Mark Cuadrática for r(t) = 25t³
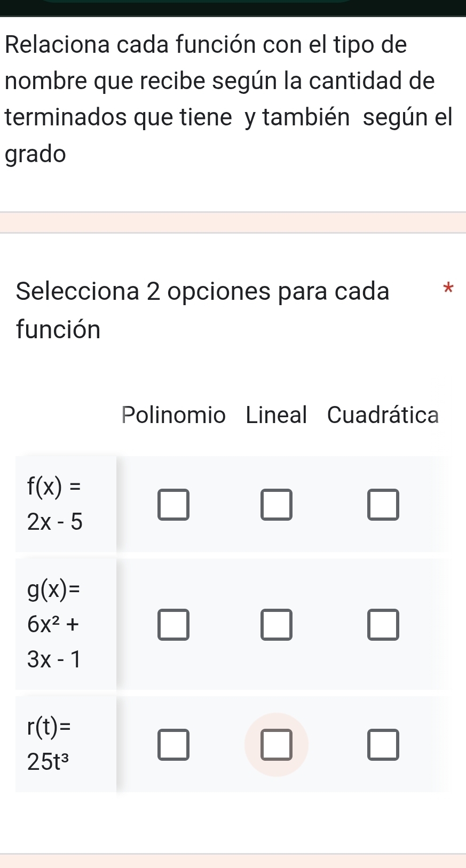This screenshot has width=466, height=868. point(383,744)
